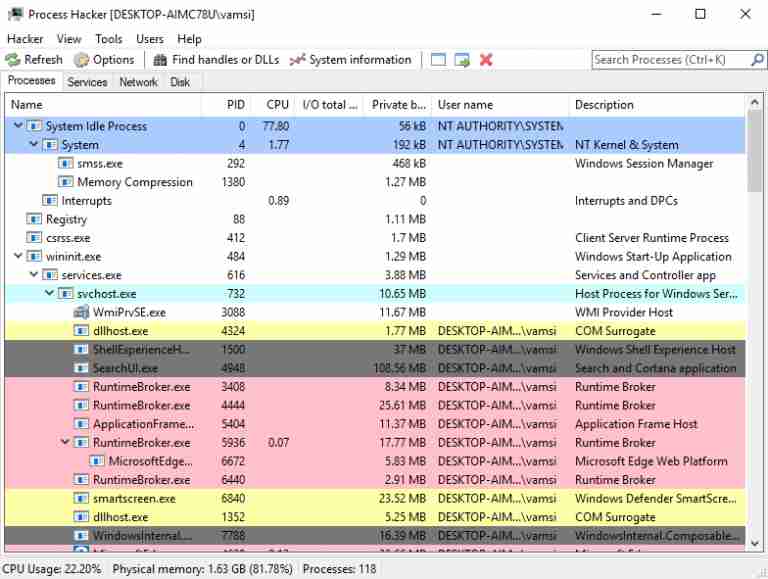Select the dllhost.exe row PID 1352

coord(375,517)
